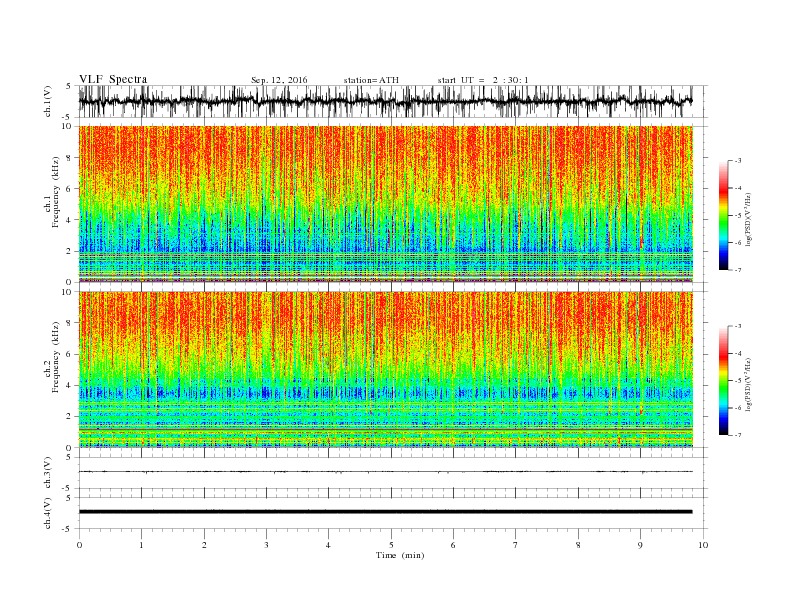Click the ch.1 voltage waveform trace

[x=385, y=101]
